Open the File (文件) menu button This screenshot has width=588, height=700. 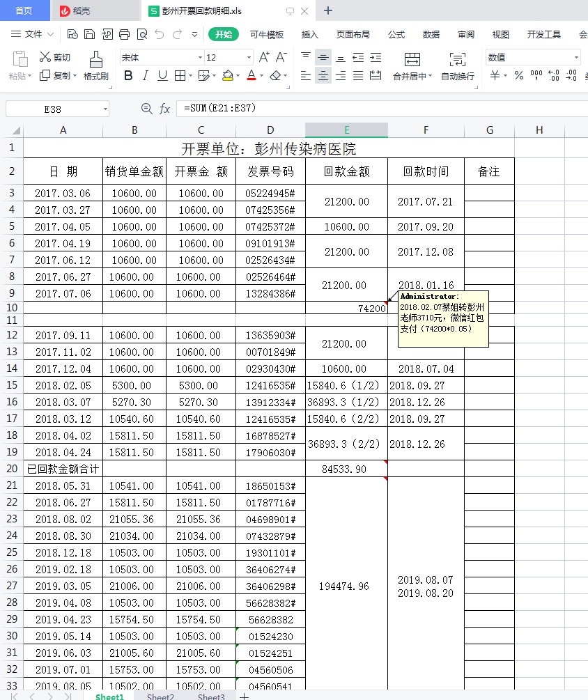[x=33, y=34]
